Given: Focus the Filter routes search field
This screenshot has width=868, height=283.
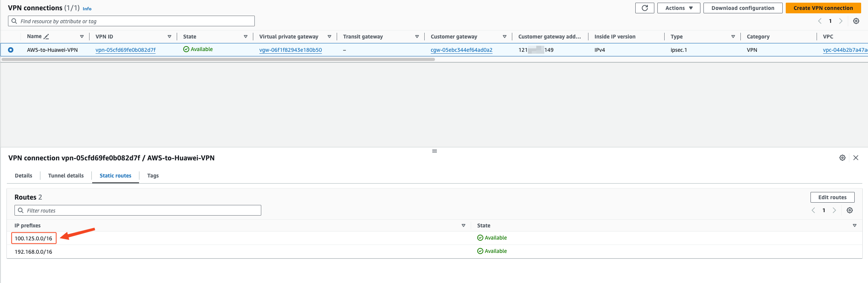Looking at the screenshot, I should pos(138,210).
